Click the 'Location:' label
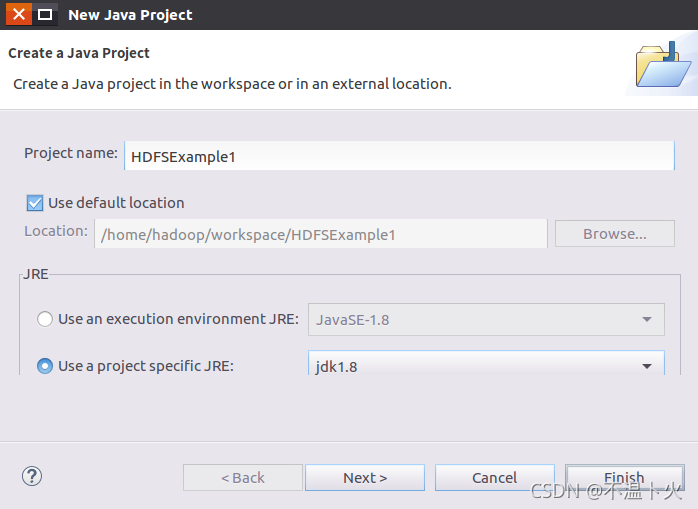This screenshot has width=698, height=509. (56, 231)
